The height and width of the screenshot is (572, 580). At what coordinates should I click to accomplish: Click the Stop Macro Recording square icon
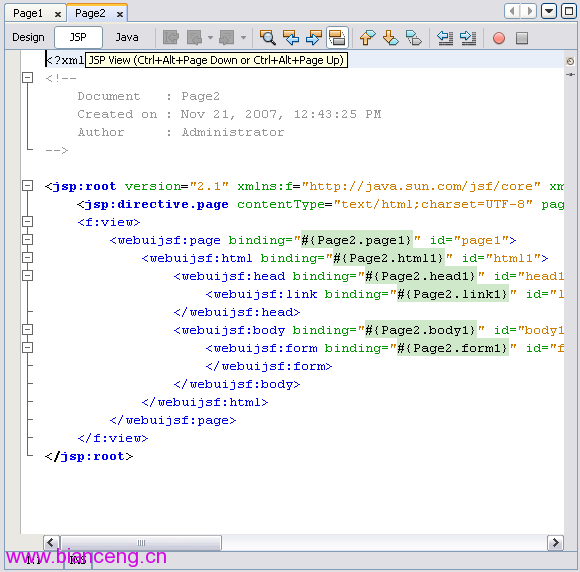point(522,38)
